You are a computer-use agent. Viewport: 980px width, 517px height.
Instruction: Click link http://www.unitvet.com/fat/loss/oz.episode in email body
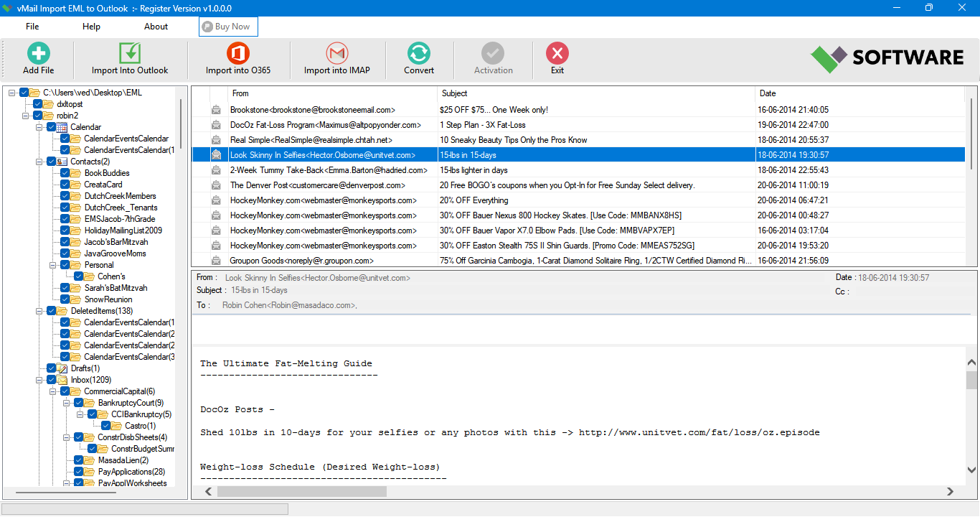(x=699, y=433)
